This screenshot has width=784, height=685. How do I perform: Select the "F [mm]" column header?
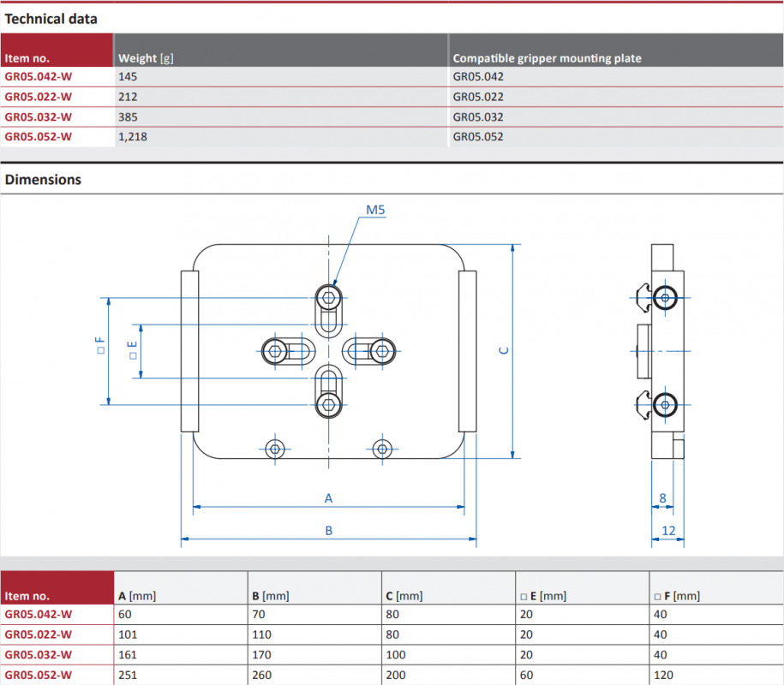coord(677,596)
